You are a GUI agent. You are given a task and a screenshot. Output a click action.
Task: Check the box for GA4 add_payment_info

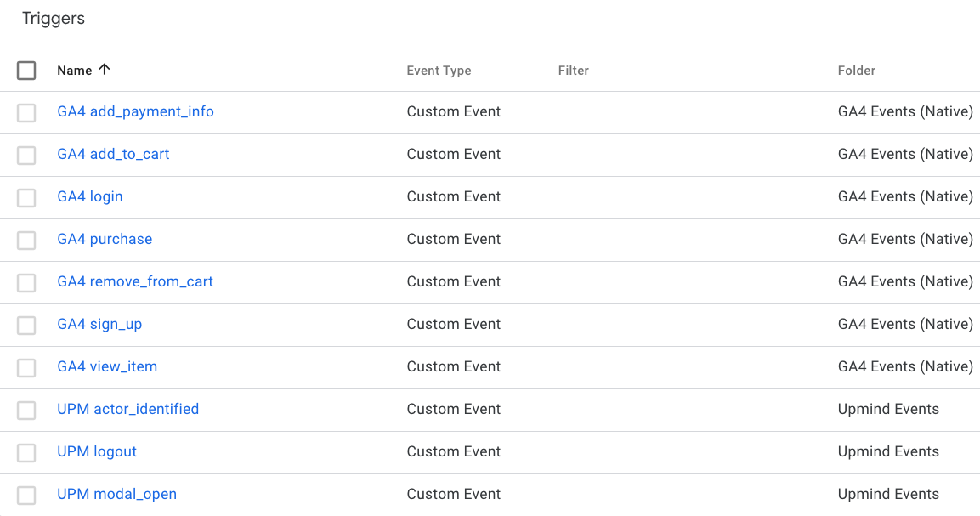[26, 112]
